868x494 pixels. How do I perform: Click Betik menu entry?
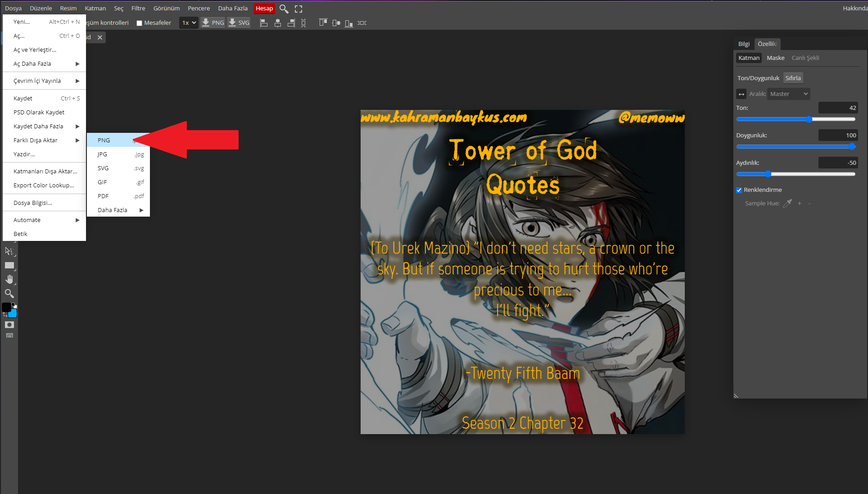(x=44, y=234)
